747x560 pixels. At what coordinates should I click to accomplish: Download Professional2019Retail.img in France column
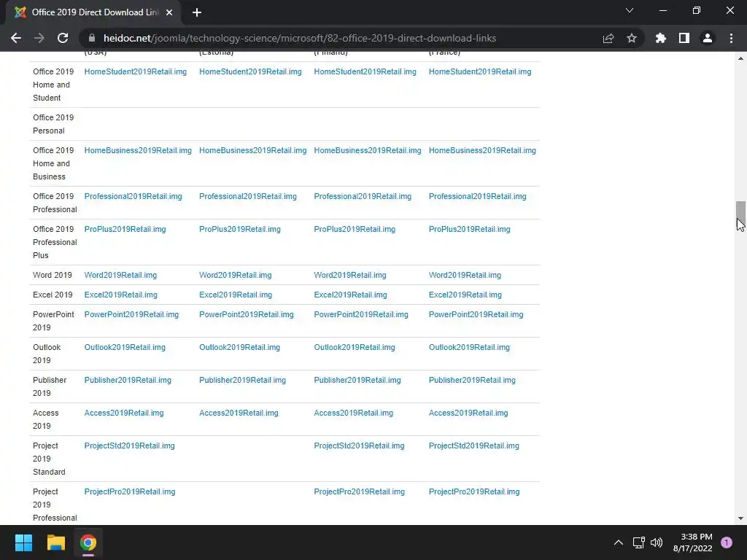click(477, 196)
